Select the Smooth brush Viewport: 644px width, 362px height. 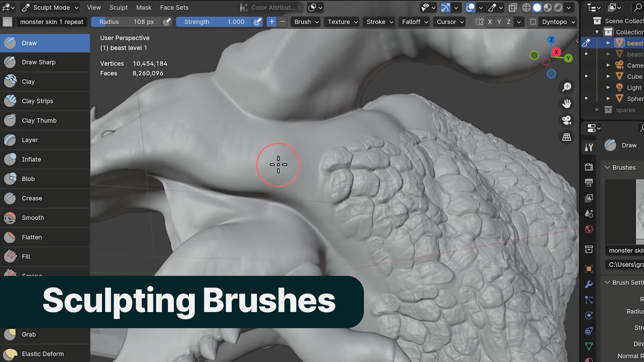(x=45, y=218)
